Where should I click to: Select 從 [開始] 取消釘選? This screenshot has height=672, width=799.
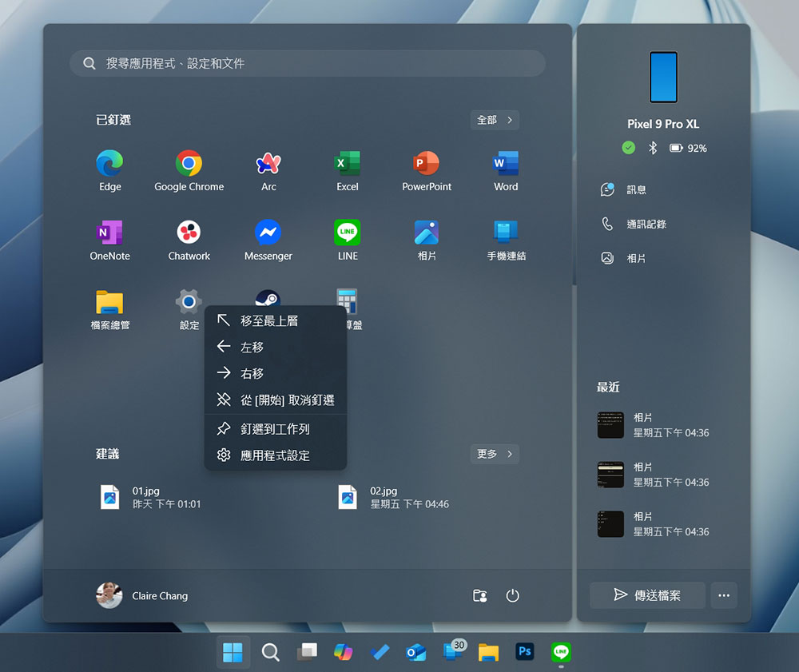[x=276, y=400]
